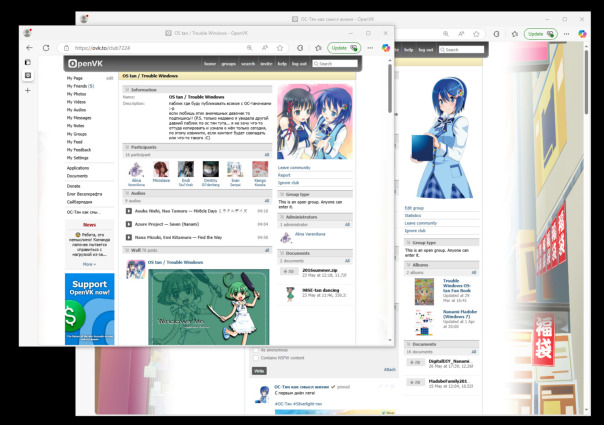The image size is (604, 425).
Task: Collapse Group type section in the back window
Action: [441, 243]
